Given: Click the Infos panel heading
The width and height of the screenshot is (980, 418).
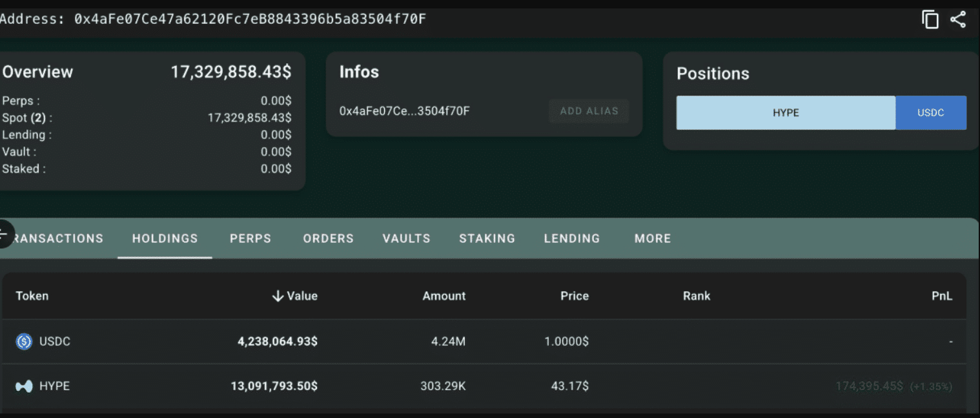Looking at the screenshot, I should click(x=359, y=72).
